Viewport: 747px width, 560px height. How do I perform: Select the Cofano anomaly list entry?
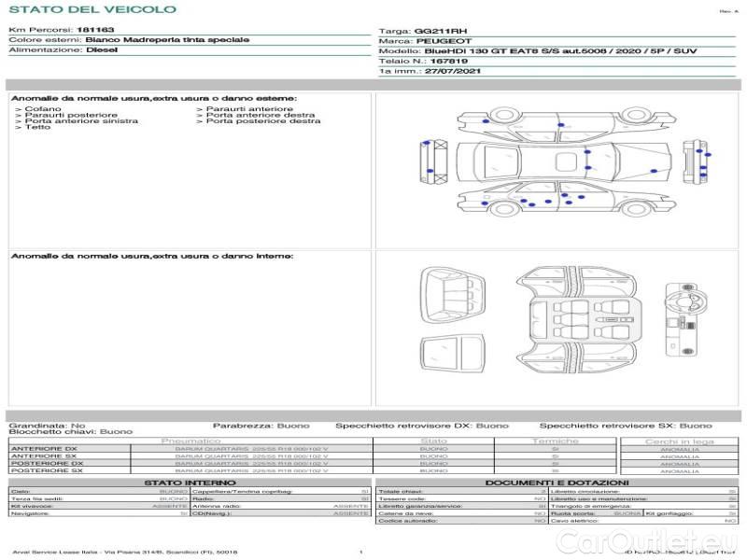click(40, 109)
